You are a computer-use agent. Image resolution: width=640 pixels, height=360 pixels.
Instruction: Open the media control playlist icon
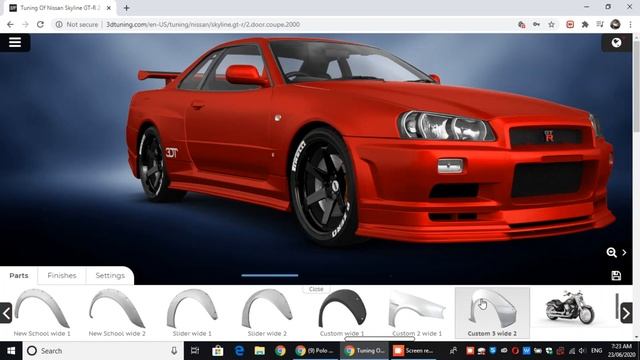(600, 24)
